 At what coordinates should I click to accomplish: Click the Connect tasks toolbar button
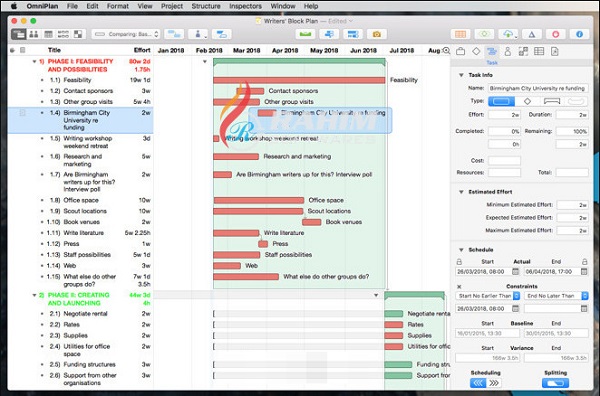(x=222, y=34)
